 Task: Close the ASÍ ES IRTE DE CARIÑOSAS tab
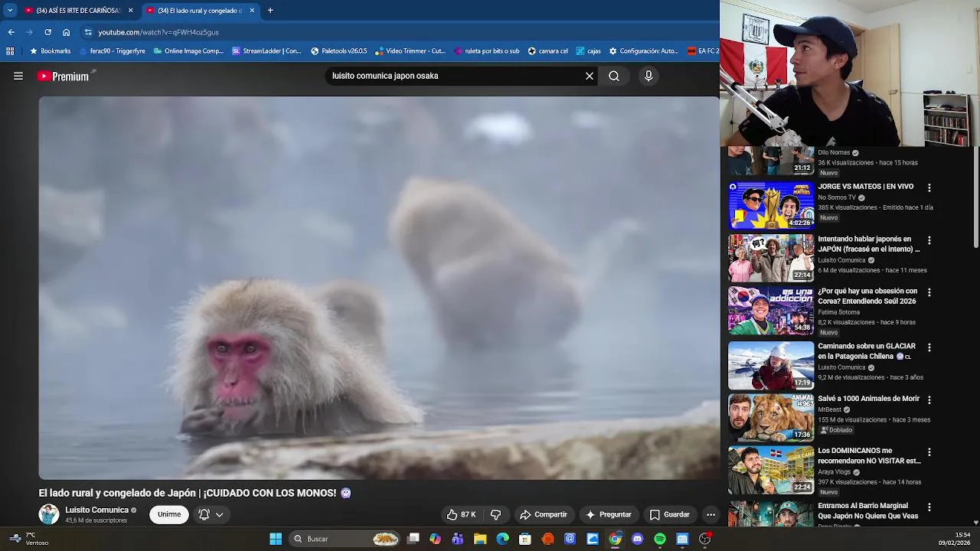click(x=130, y=11)
